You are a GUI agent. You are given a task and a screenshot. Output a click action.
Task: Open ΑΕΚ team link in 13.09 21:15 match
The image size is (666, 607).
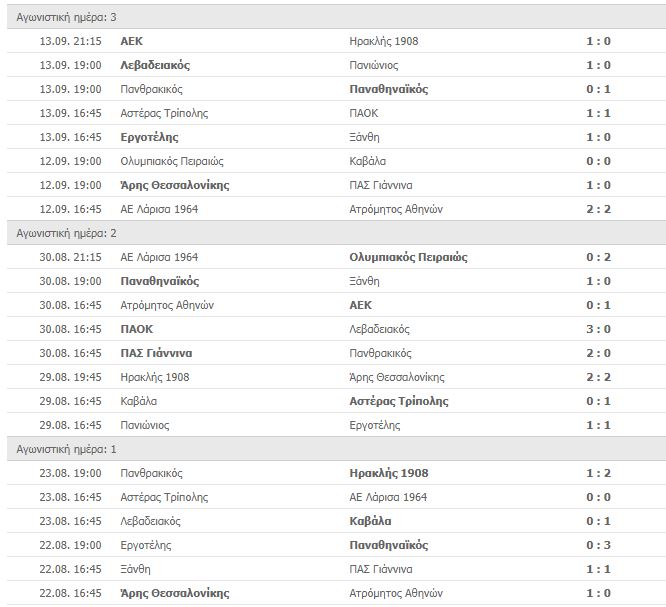point(130,41)
